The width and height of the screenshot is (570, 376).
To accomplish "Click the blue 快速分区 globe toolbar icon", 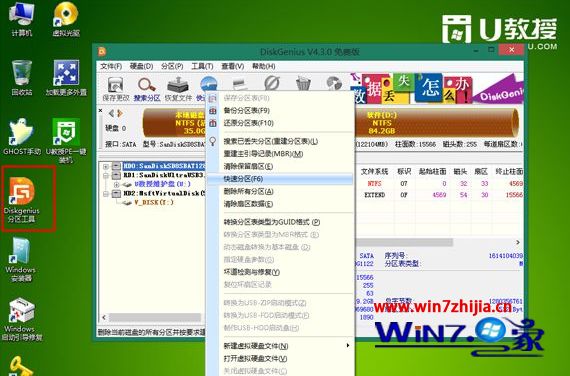I will (x=208, y=84).
